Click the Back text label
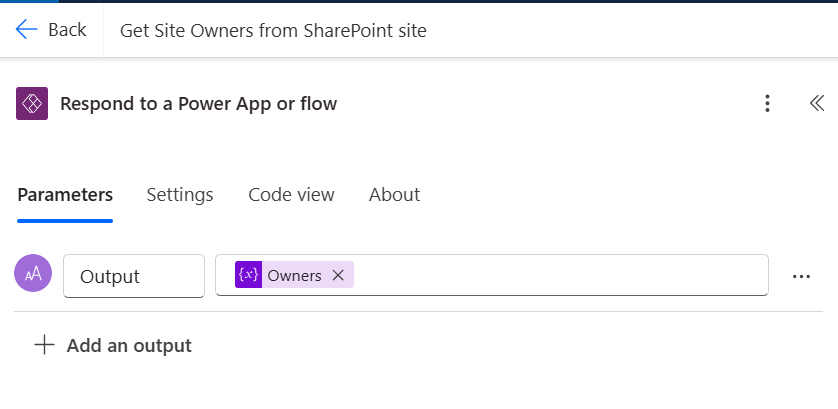Image resolution: width=838 pixels, height=409 pixels. click(67, 30)
